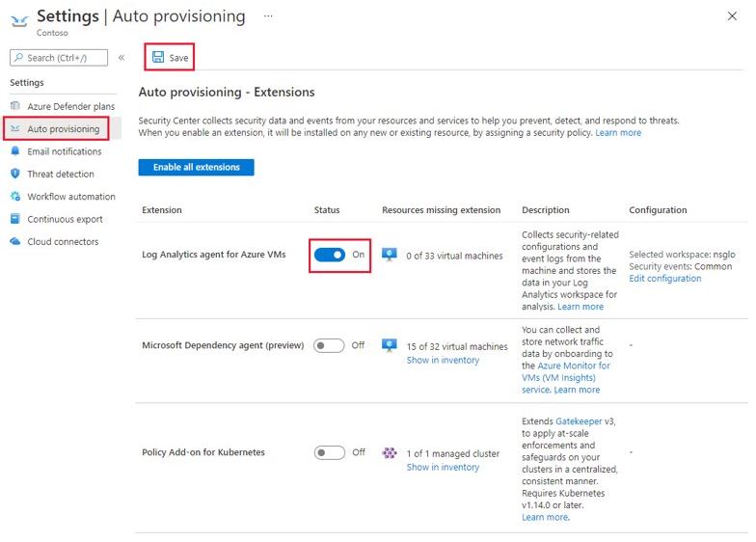Click the Extension column header
This screenshot has width=756, height=542.
[162, 210]
